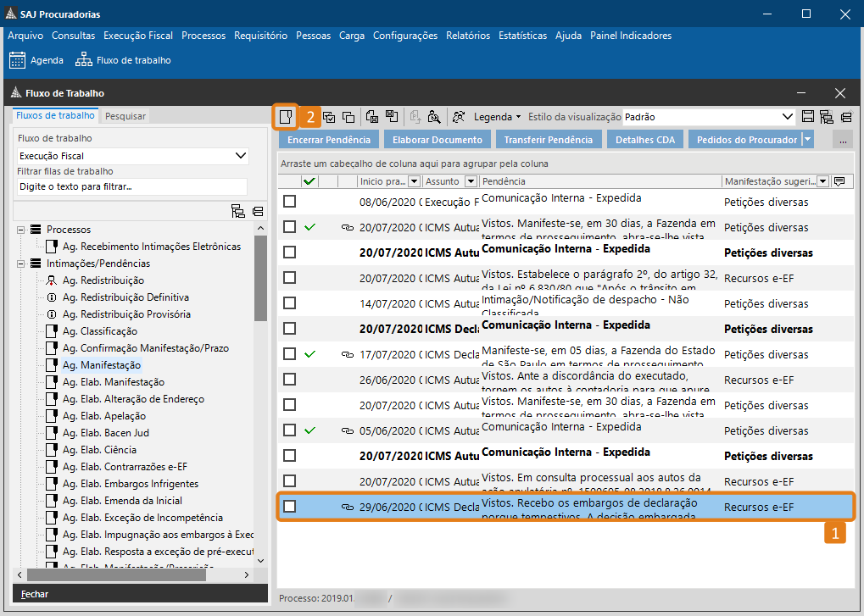The image size is (864, 616).
Task: Open the Assunto column filter dropdown
Action: pos(471,180)
